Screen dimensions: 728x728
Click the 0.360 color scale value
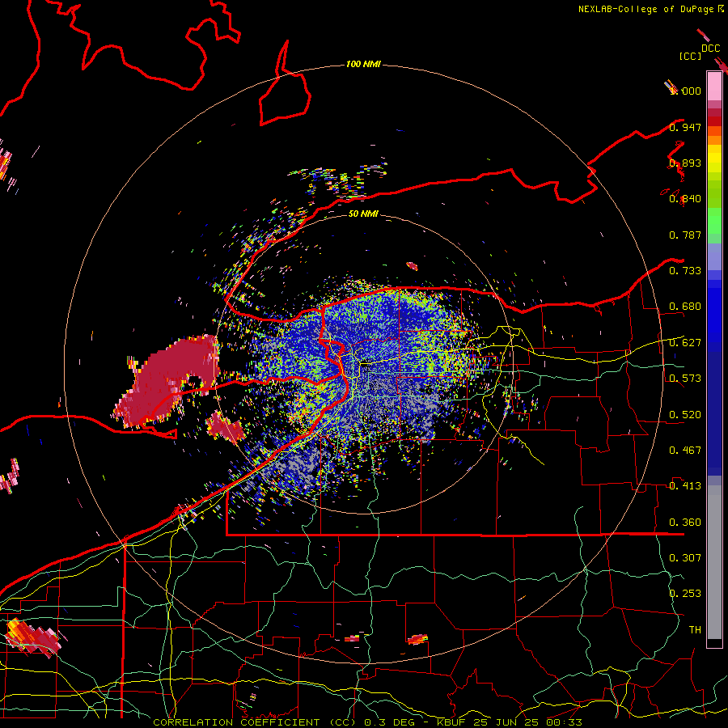(x=685, y=523)
